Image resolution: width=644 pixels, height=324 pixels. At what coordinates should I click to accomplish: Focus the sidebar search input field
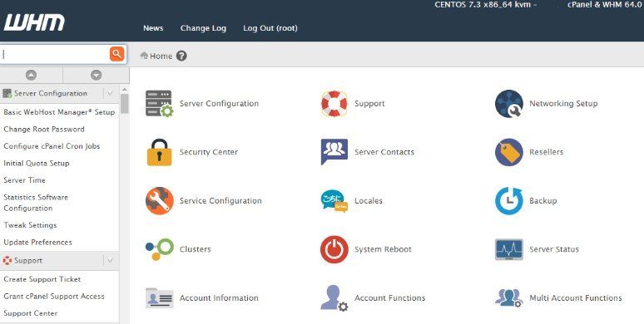click(54, 54)
